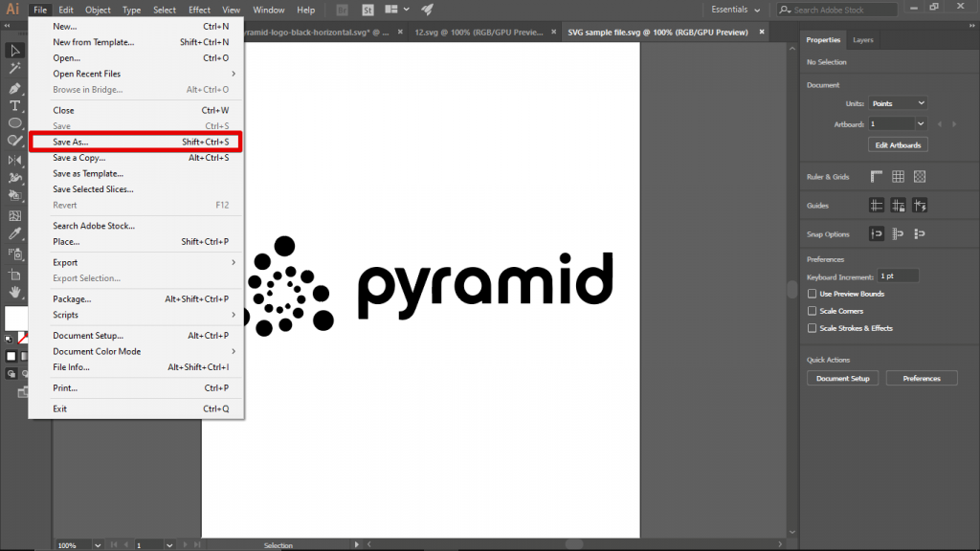This screenshot has height=551, width=980.
Task: Switch to the Layers tab
Action: tap(862, 40)
